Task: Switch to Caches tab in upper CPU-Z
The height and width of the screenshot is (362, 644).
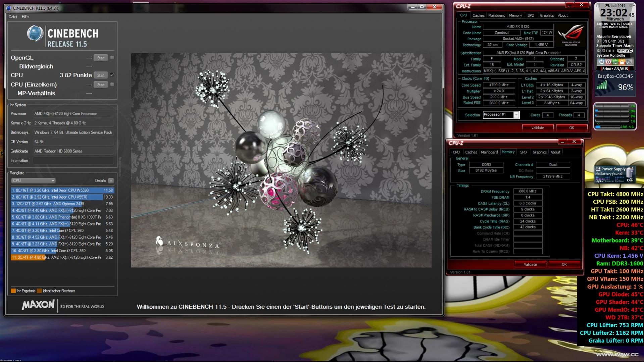Action: point(478,15)
